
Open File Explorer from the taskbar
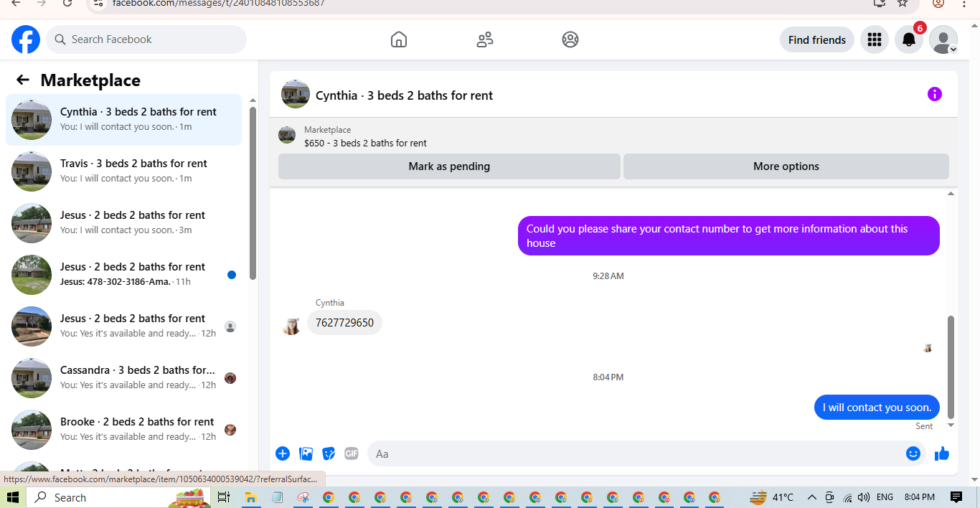pyautogui.click(x=250, y=497)
